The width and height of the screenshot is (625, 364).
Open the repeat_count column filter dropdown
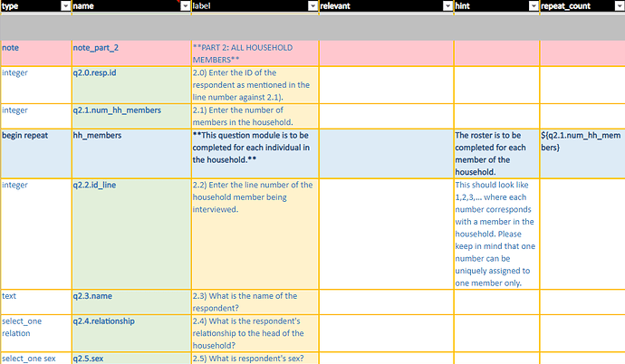pos(618,6)
